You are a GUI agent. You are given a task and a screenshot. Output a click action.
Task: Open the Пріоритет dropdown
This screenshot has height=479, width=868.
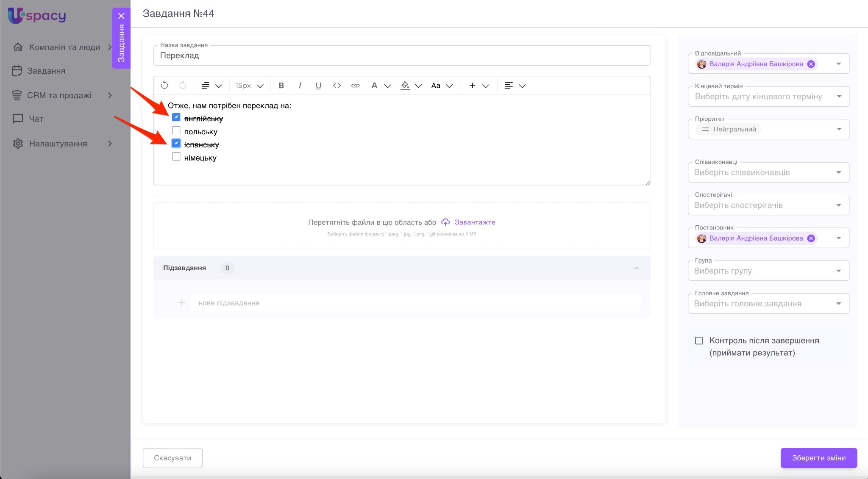tap(839, 129)
